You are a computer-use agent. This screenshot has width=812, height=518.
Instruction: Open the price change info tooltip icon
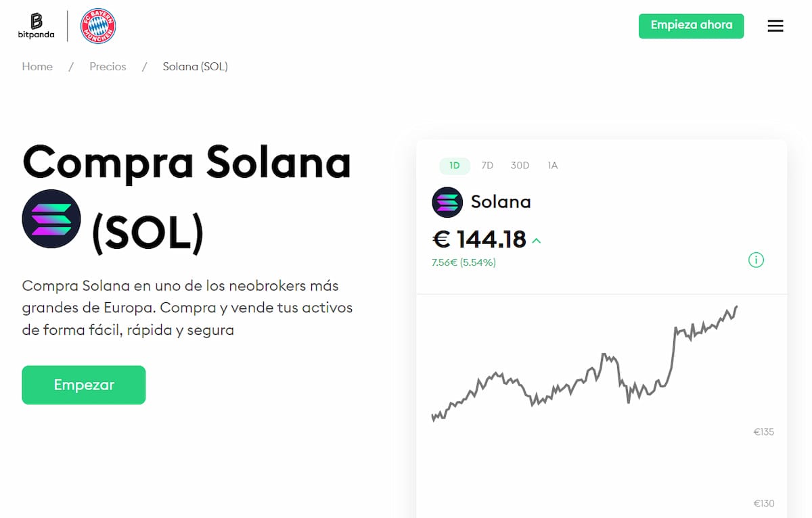point(756,260)
